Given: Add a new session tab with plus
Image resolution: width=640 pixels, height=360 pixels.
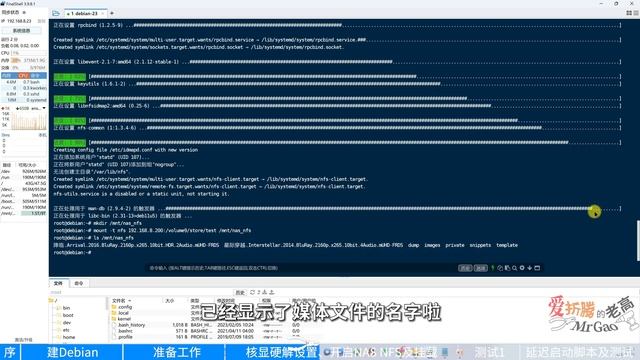Looking at the screenshot, I should click(x=112, y=13).
